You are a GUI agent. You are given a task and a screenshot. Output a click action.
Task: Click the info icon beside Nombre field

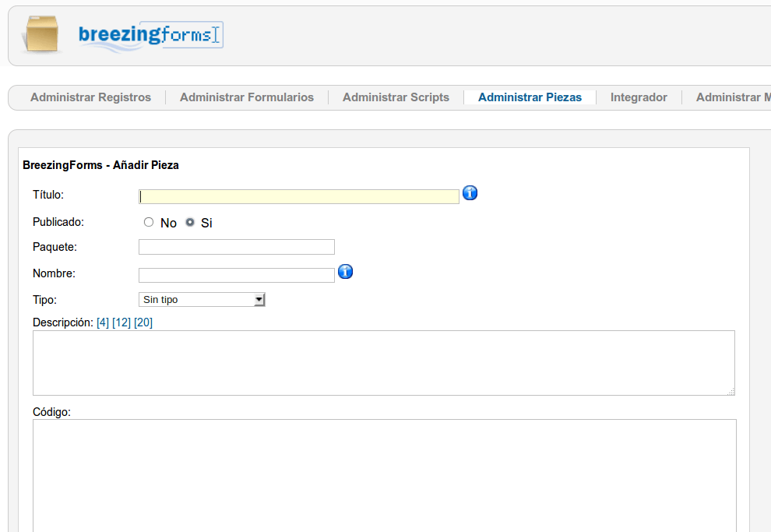click(x=346, y=271)
